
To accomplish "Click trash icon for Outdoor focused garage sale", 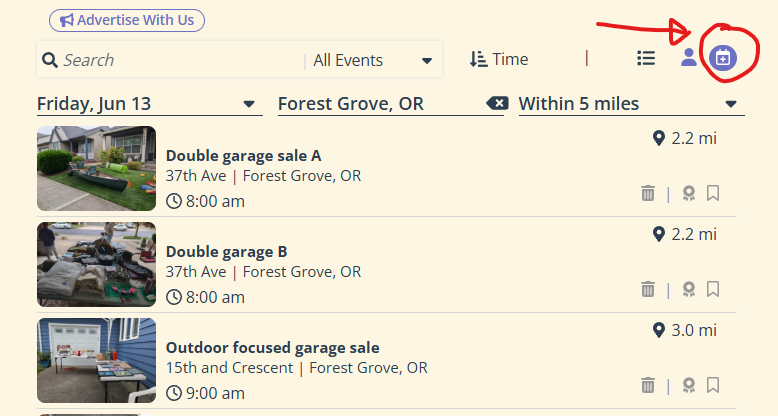I will click(648, 385).
